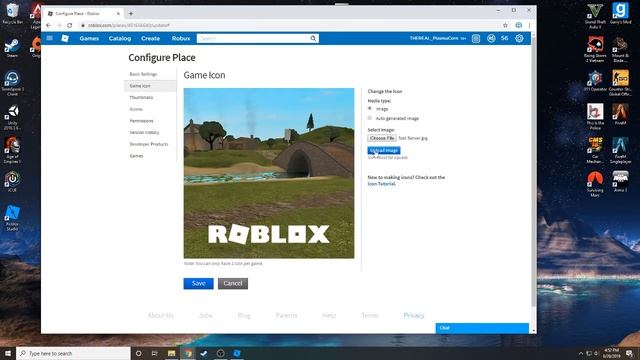Open Mount & Blade desktop shortcut
The width and height of the screenshot is (640, 360).
point(620,49)
